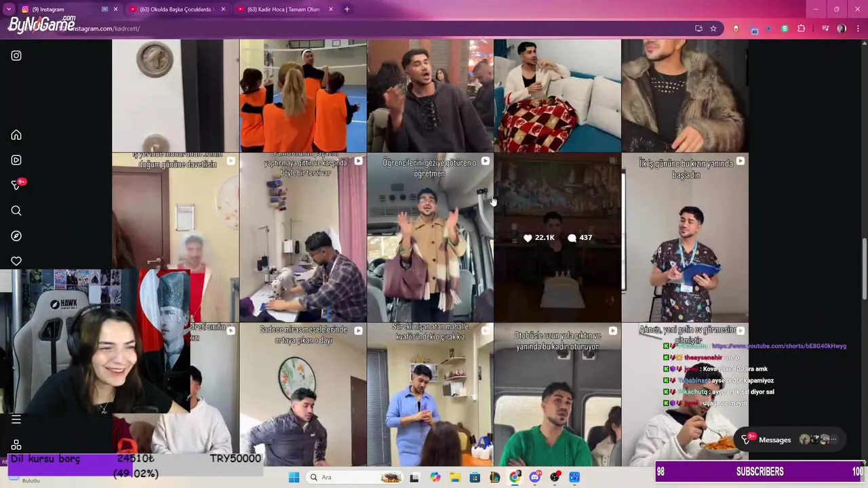This screenshot has height=488, width=868.
Task: Open reel of man in dark hoodie outdoors
Action: (x=430, y=95)
